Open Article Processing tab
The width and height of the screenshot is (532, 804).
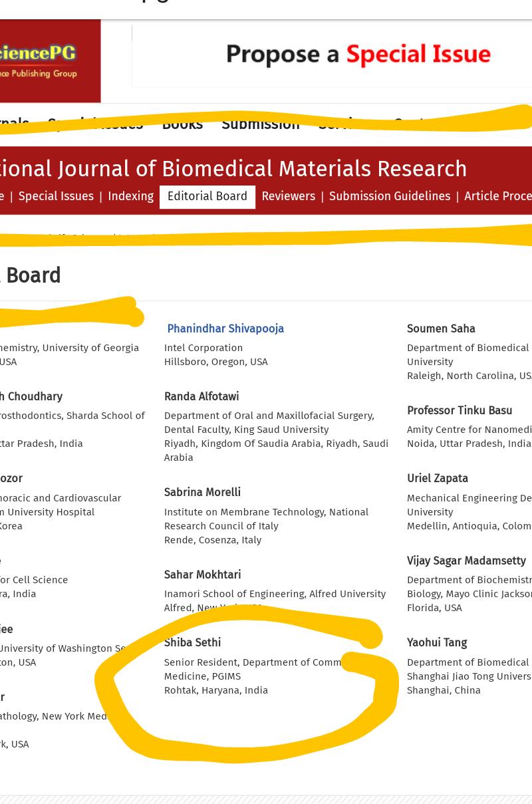pyautogui.click(x=498, y=197)
